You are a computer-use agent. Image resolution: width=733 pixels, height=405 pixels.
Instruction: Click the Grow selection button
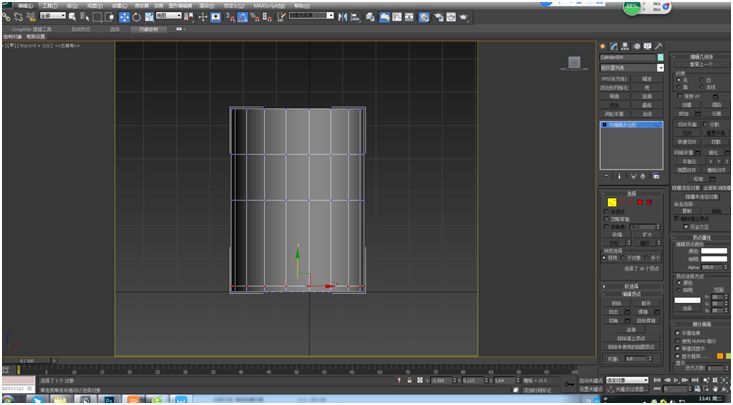pos(647,234)
